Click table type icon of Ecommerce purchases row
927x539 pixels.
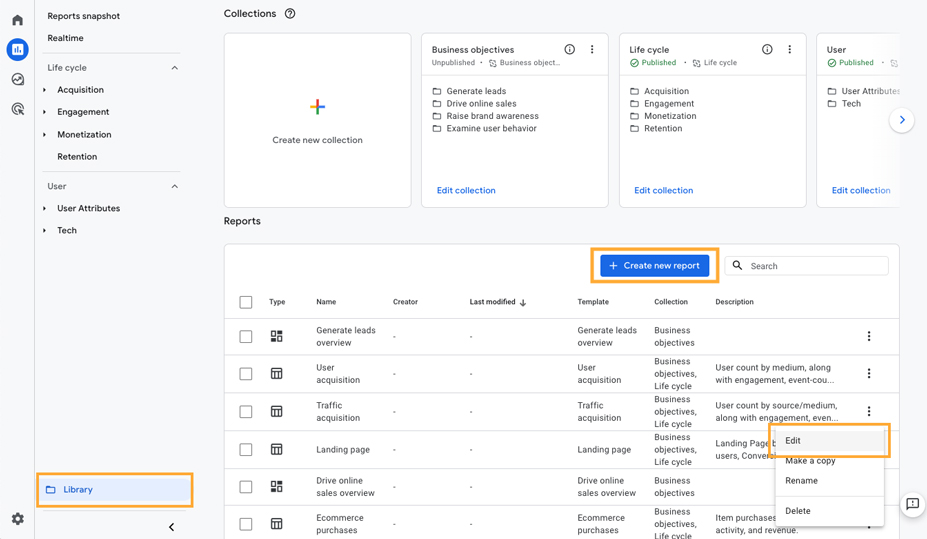277,524
